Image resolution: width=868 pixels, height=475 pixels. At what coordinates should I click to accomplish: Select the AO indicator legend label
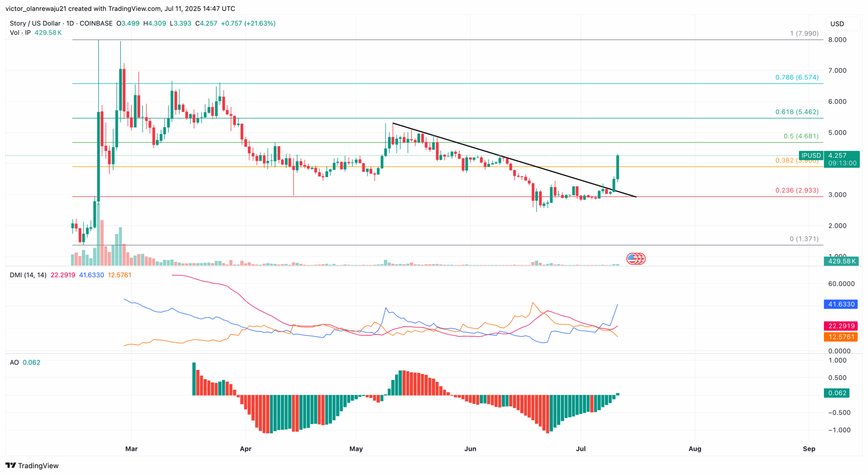coord(14,363)
